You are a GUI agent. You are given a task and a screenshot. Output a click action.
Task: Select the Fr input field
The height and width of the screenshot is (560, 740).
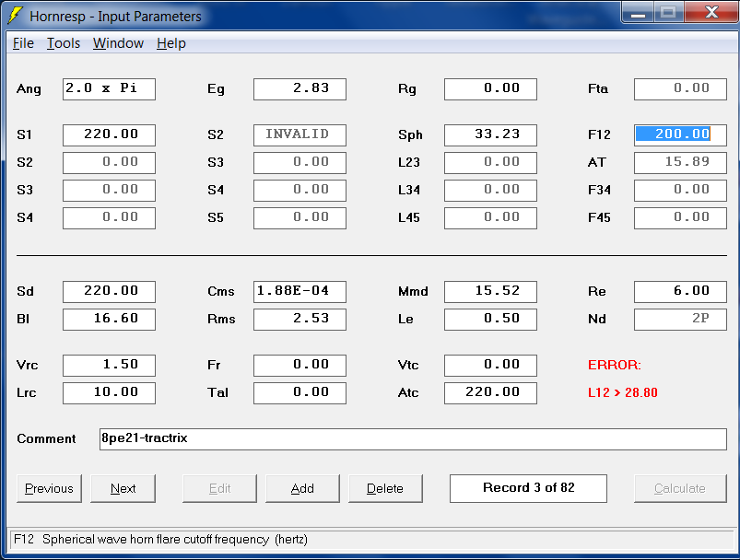click(300, 365)
